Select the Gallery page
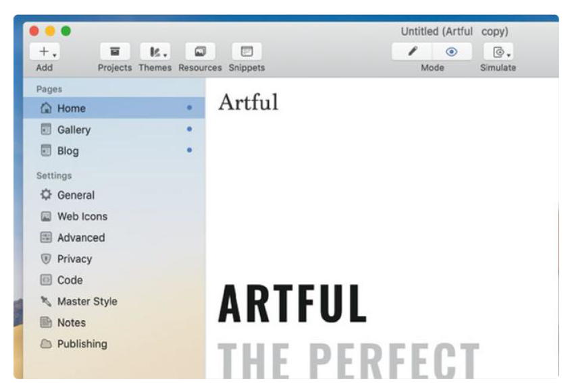The width and height of the screenshot is (570, 392). (74, 130)
